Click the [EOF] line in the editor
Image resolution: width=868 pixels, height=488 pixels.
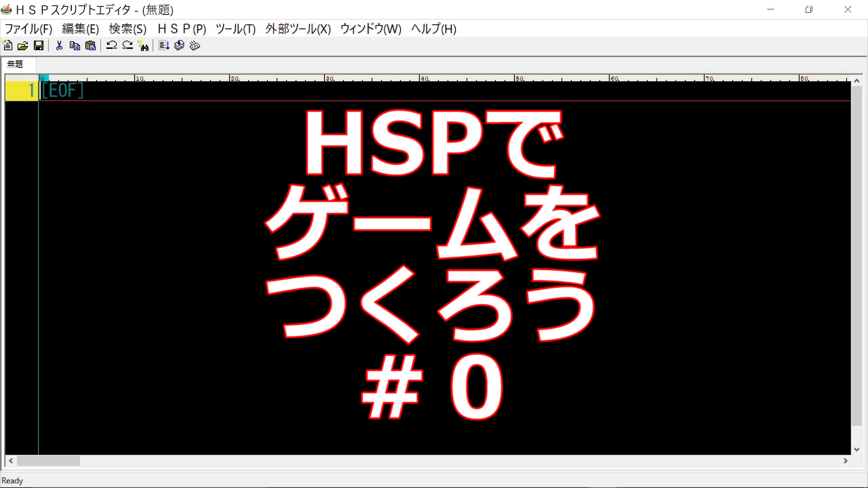(62, 90)
